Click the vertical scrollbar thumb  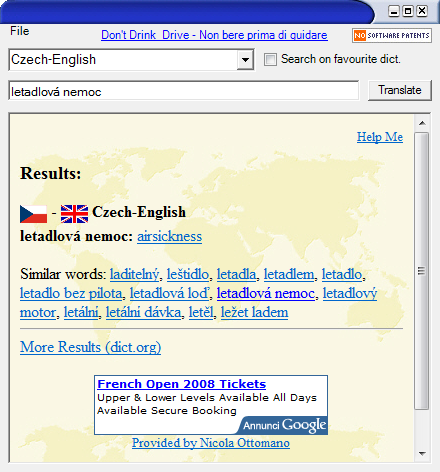(422, 271)
